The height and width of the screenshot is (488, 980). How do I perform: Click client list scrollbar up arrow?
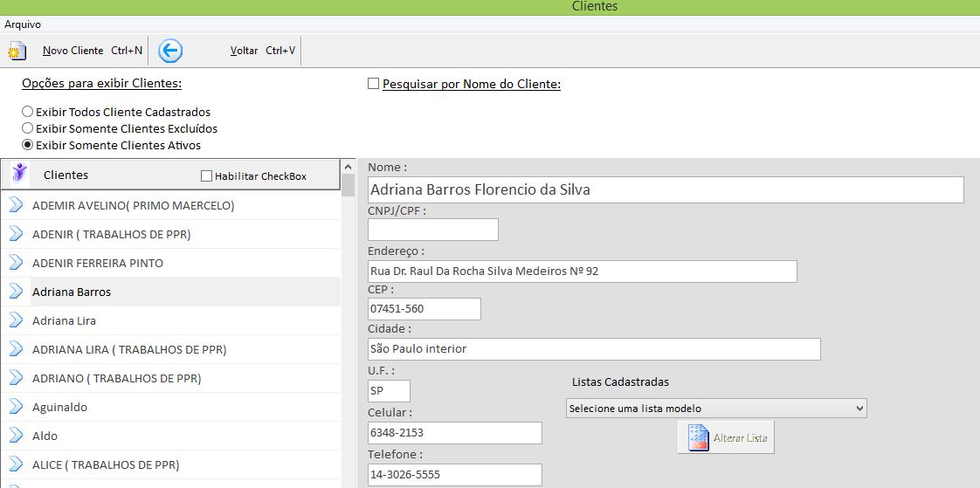(x=348, y=166)
